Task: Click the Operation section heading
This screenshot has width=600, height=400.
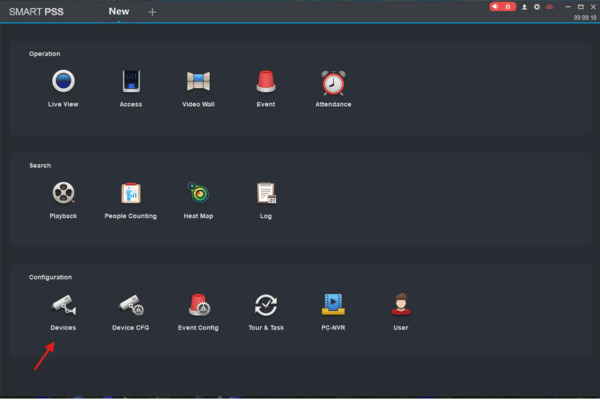Action: 44,54
